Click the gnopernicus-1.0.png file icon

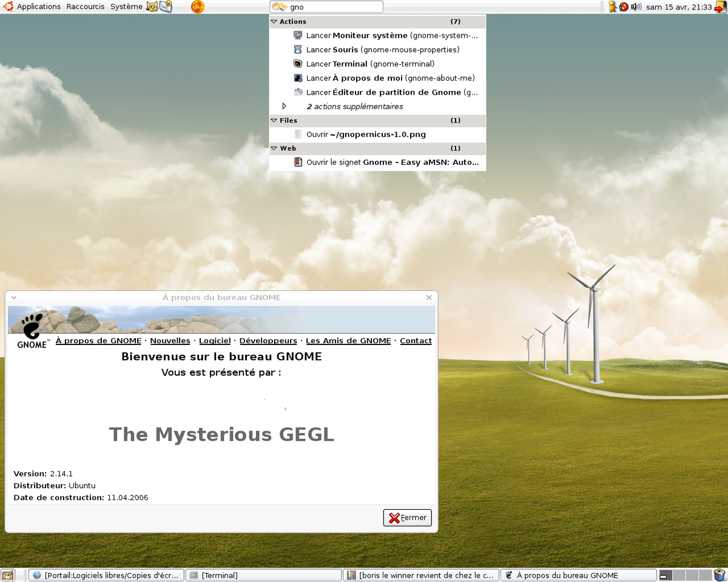298,134
